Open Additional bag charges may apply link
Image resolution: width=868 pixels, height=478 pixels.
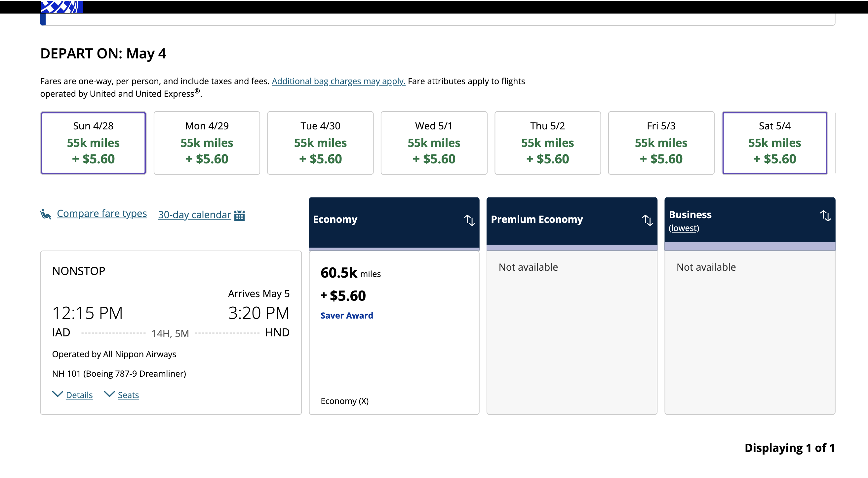(x=338, y=81)
